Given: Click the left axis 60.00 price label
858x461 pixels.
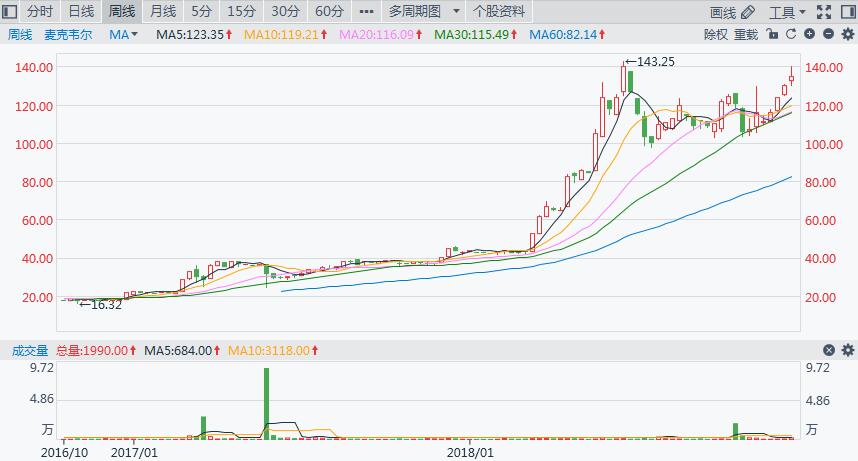Looking at the screenshot, I should 37,220.
